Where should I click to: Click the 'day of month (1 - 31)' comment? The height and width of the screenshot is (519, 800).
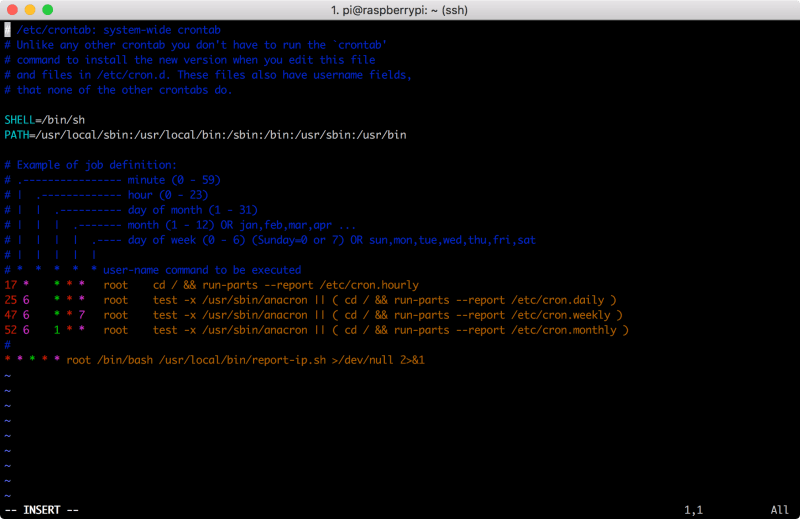(192, 210)
